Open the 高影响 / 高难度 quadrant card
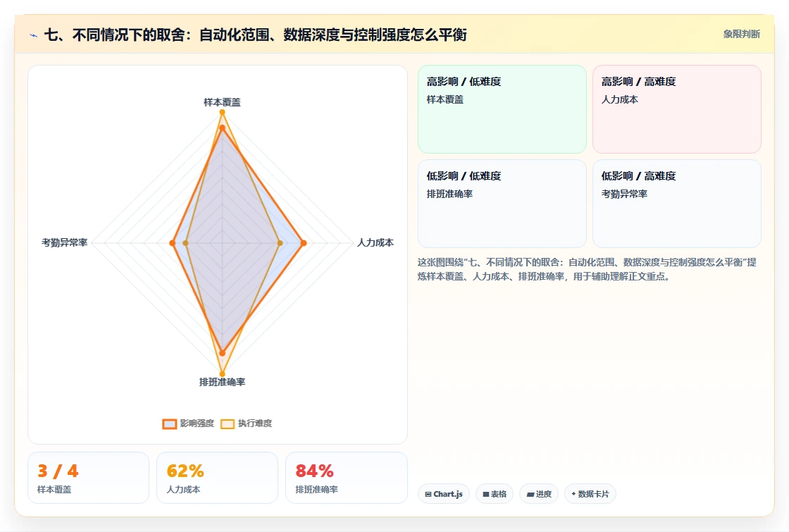The image size is (789, 532). pyautogui.click(x=677, y=109)
